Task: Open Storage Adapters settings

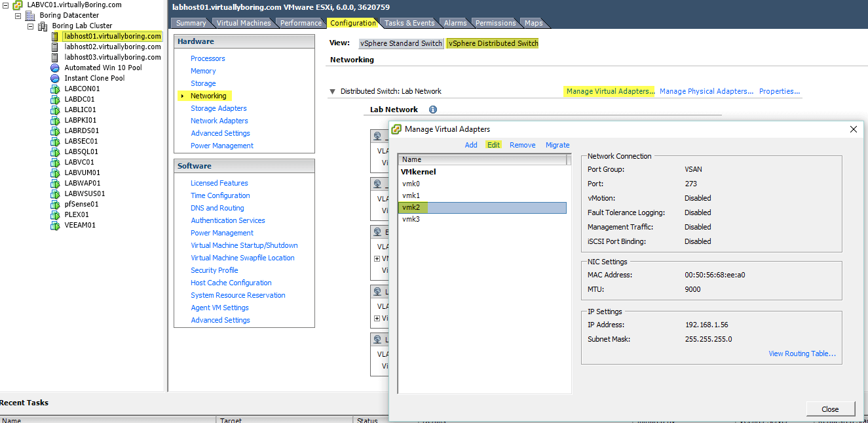Action: tap(219, 108)
